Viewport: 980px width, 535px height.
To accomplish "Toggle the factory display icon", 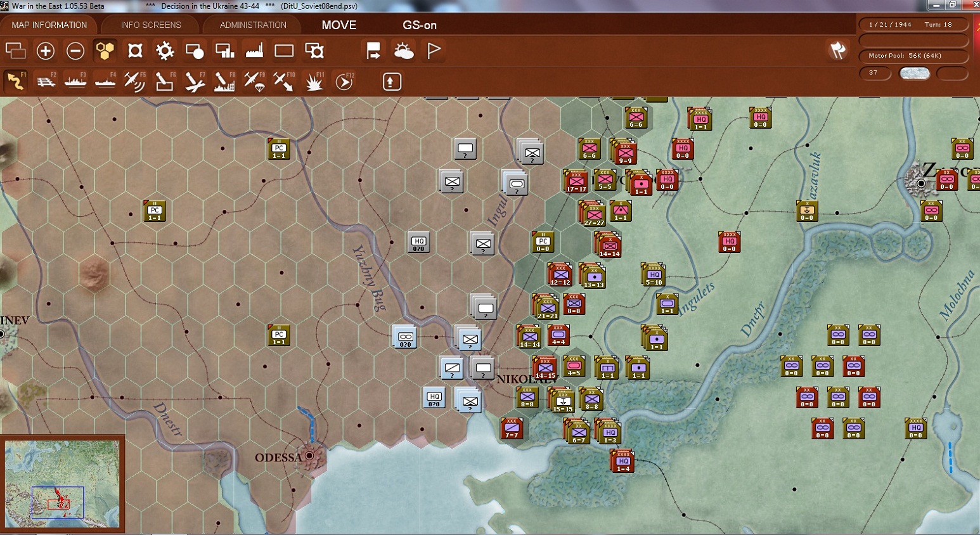I will click(254, 51).
